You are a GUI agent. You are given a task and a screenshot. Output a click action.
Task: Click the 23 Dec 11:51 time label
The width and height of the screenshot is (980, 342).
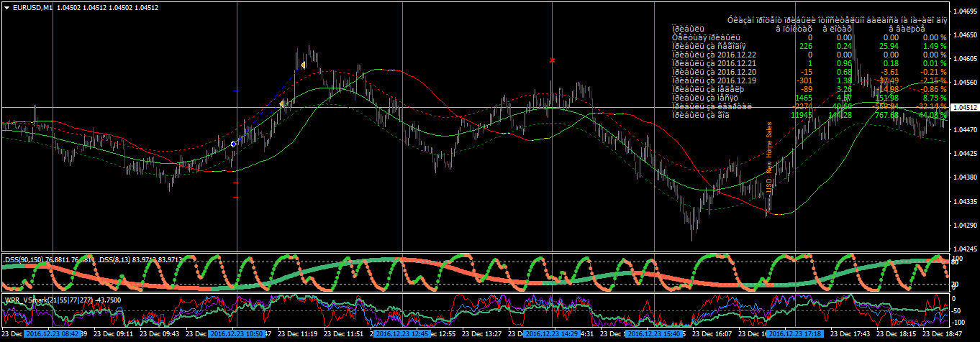345,335
